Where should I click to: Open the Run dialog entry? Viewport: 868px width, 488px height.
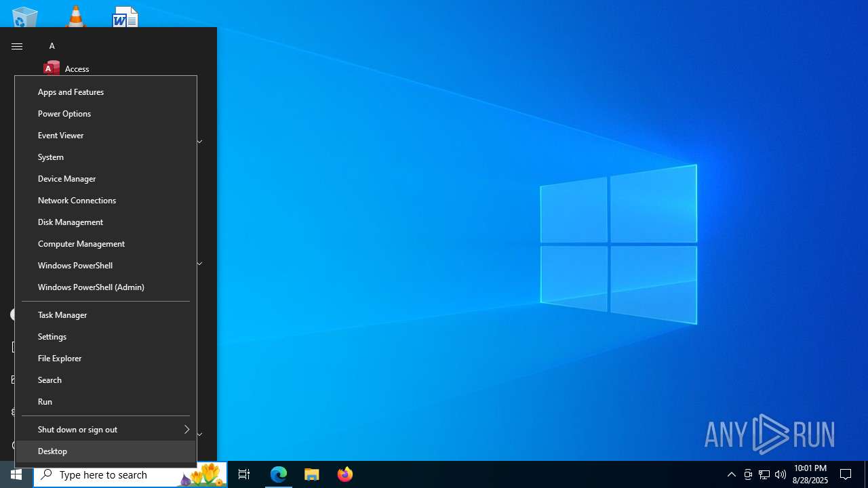[106, 401]
